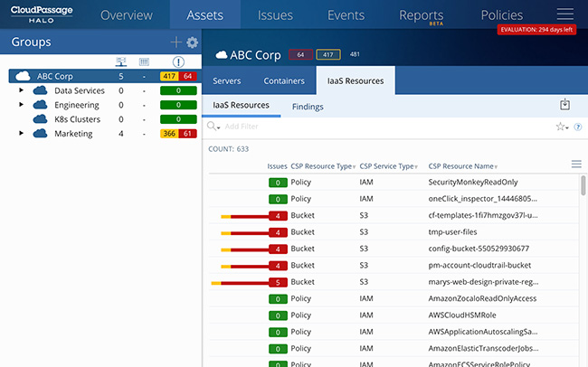Open the Assets section
This screenshot has width=588, height=367.
[x=204, y=15]
